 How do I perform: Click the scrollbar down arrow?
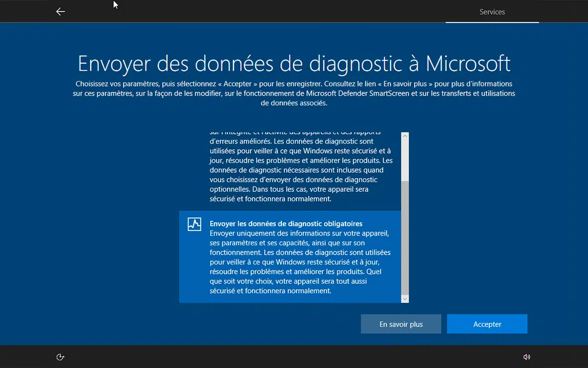coord(405,299)
